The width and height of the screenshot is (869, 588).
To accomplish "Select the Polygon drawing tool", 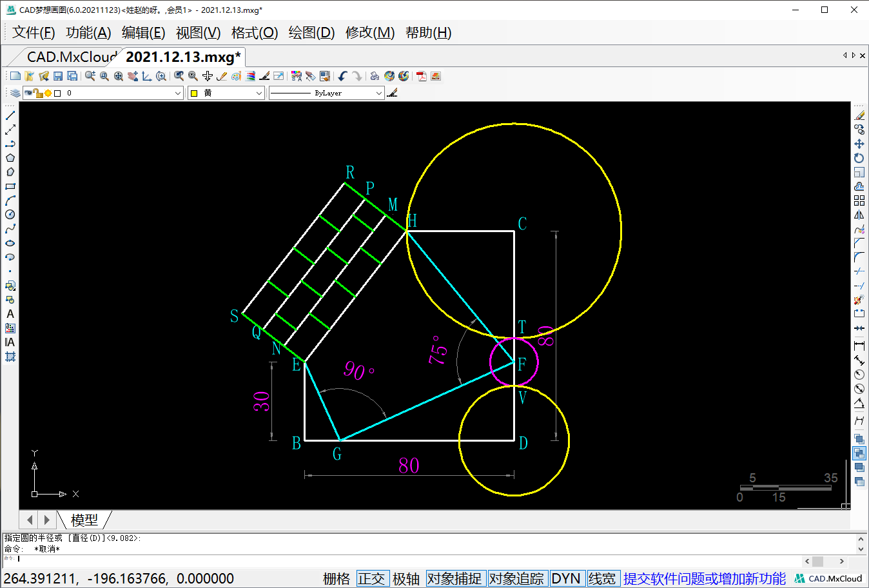I will [10, 158].
